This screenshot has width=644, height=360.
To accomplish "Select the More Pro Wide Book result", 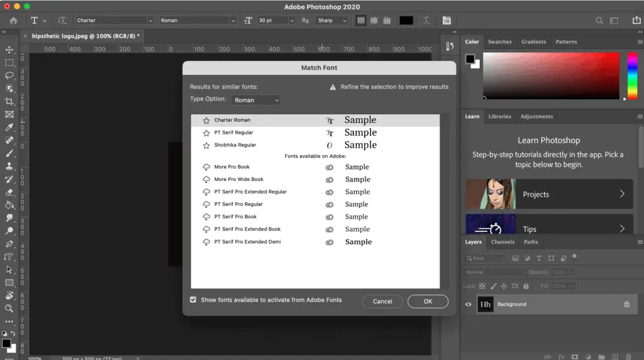I will point(315,180).
